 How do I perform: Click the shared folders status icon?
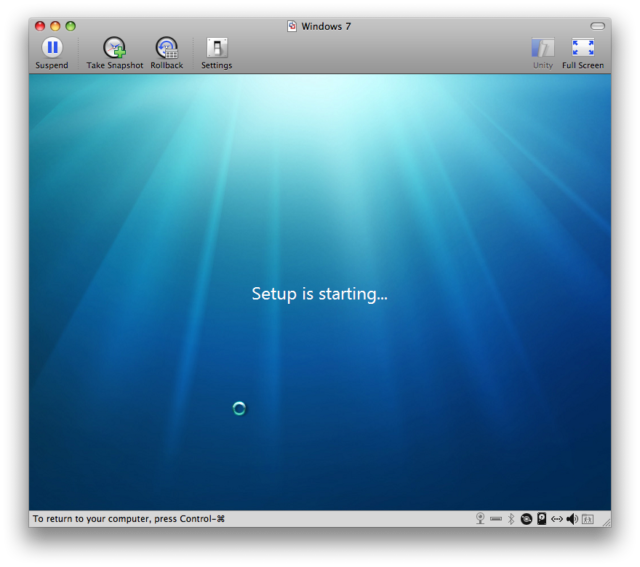[587, 519]
